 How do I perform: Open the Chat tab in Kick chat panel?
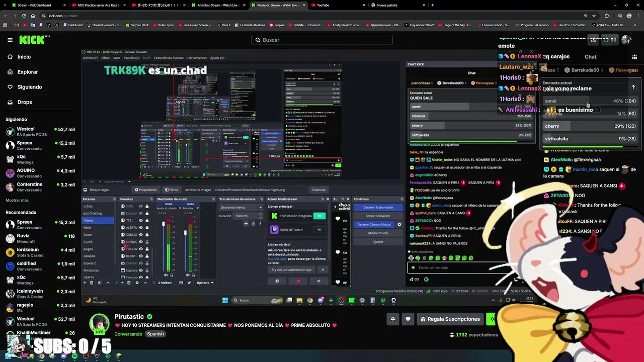[590, 57]
